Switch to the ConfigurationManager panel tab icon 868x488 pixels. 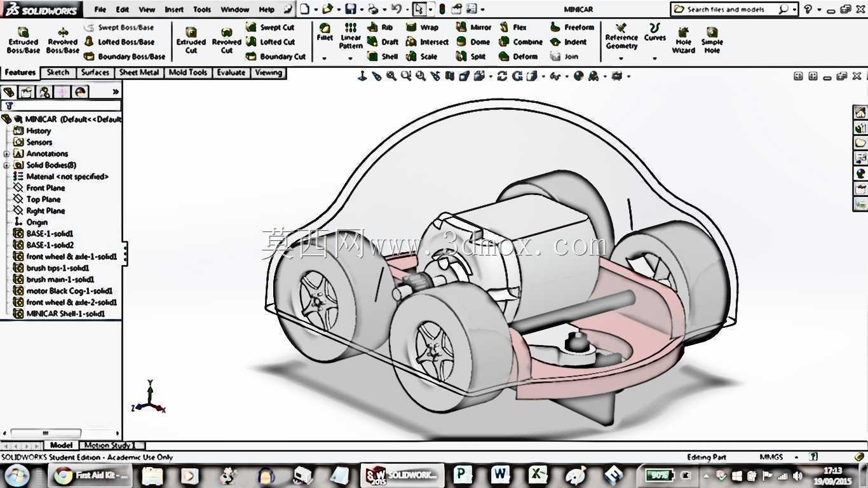pyautogui.click(x=44, y=92)
